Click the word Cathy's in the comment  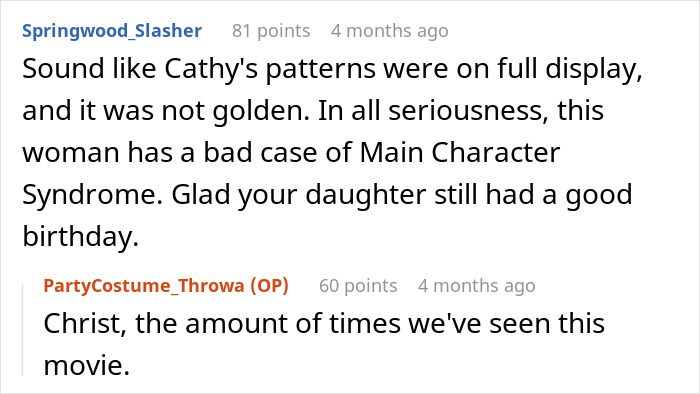coord(211,69)
